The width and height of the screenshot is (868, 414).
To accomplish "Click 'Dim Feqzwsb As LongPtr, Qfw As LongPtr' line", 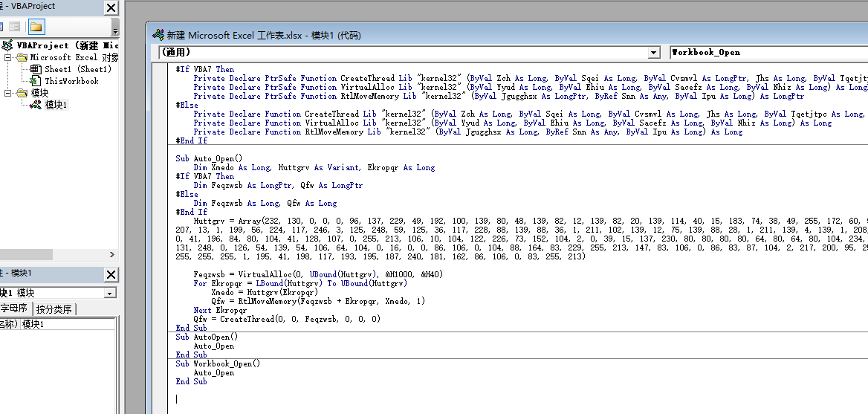I will tap(278, 185).
